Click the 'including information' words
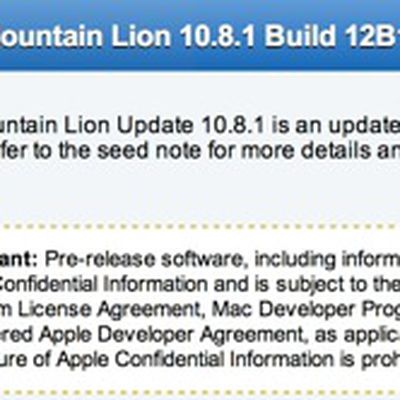This screenshot has height=400, width=400. [x=327, y=259]
